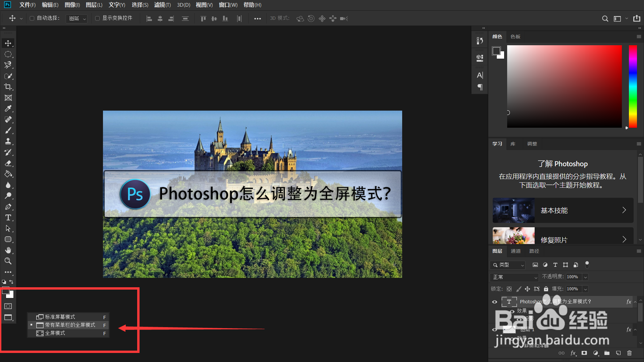The width and height of the screenshot is (644, 362).
Task: Click the hue spectrum slider
Action: tap(633, 86)
